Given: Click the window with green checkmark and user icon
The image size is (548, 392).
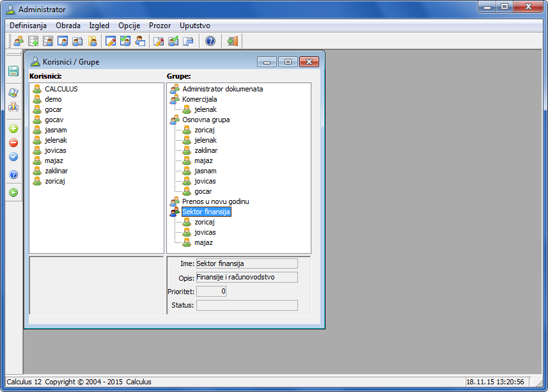Looking at the screenshot, I should point(125,41).
